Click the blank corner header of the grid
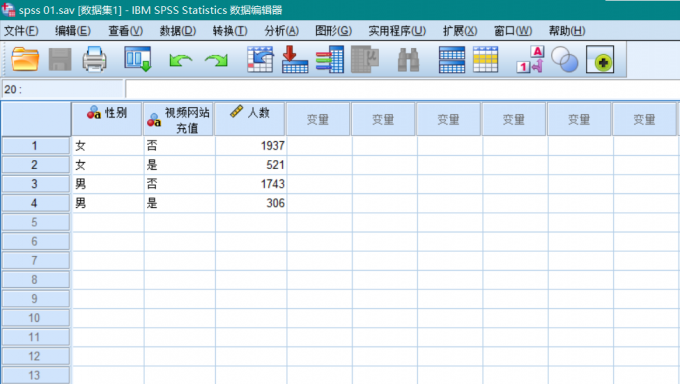The width and height of the screenshot is (680, 384). [36, 119]
